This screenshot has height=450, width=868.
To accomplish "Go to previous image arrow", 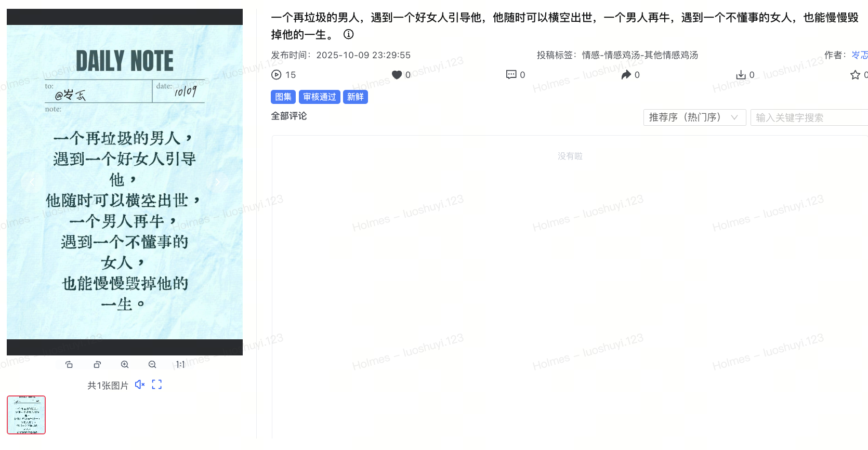I will 32,182.
